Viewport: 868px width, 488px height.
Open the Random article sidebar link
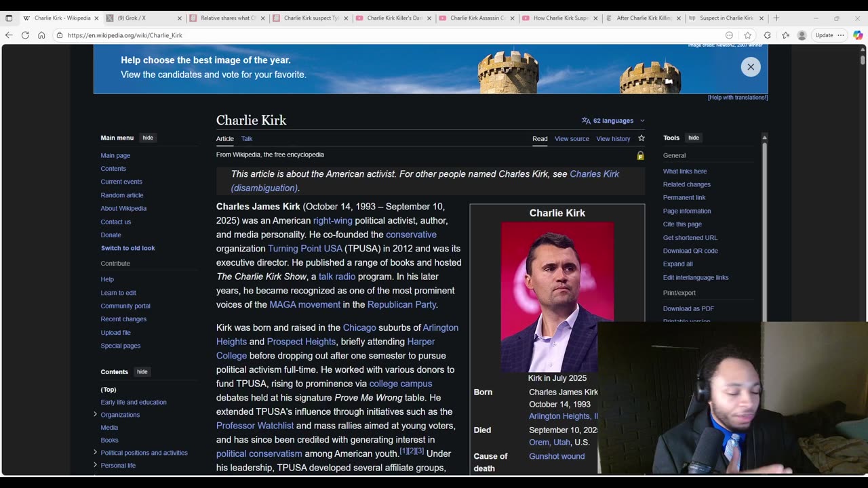pyautogui.click(x=122, y=195)
